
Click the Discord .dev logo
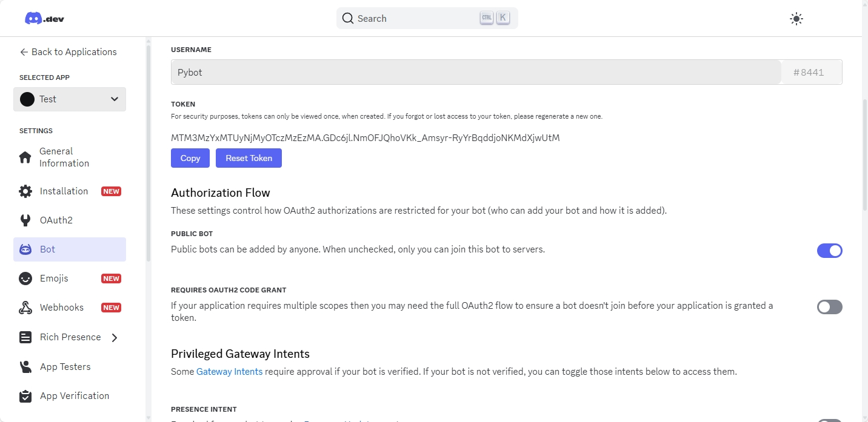click(44, 19)
